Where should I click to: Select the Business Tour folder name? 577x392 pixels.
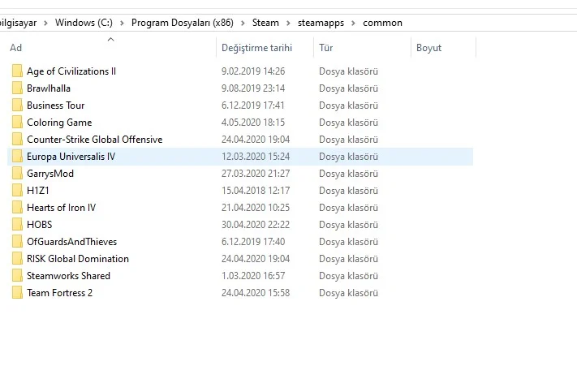55,106
